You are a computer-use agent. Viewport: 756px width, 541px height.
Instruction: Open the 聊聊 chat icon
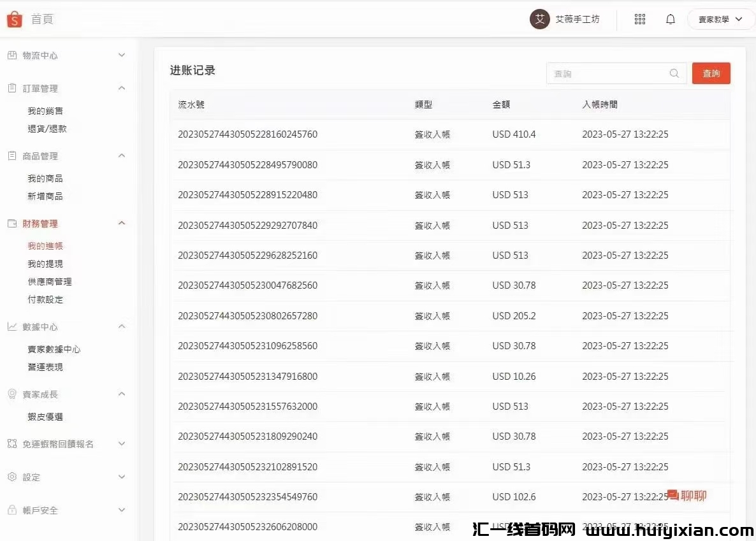[673, 496]
